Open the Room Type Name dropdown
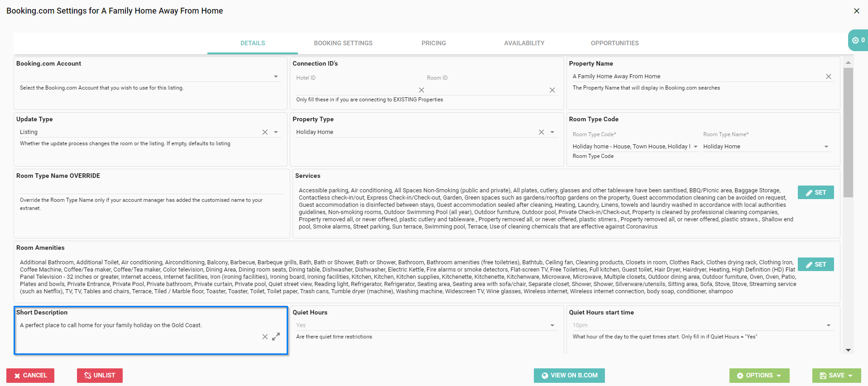 [826, 147]
